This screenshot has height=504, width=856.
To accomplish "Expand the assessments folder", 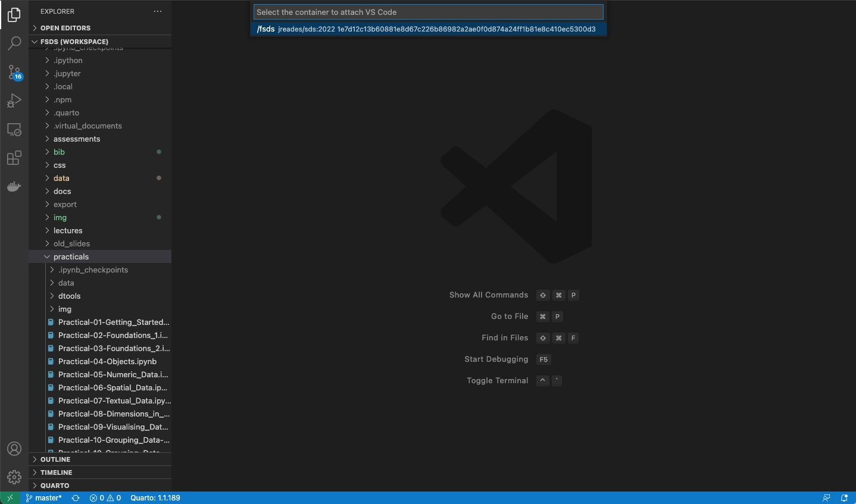I will tap(100, 139).
